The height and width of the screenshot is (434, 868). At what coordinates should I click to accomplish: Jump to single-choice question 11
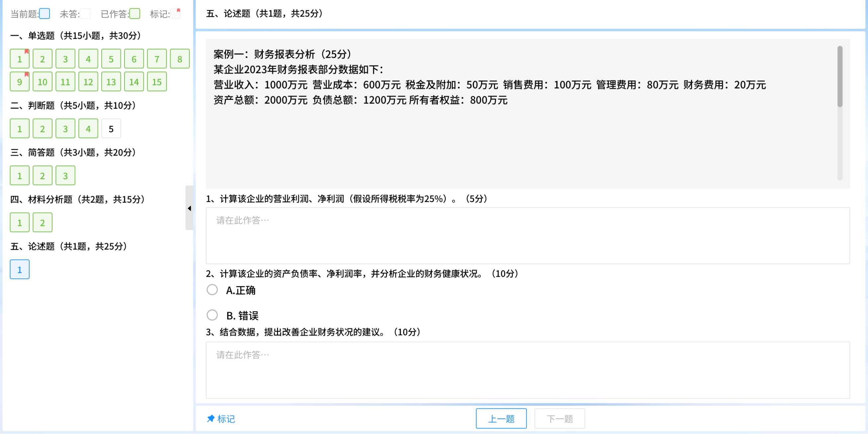click(65, 82)
